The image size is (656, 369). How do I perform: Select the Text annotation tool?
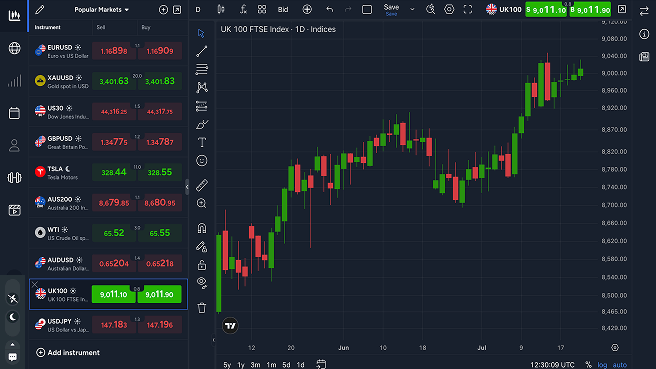(x=202, y=142)
